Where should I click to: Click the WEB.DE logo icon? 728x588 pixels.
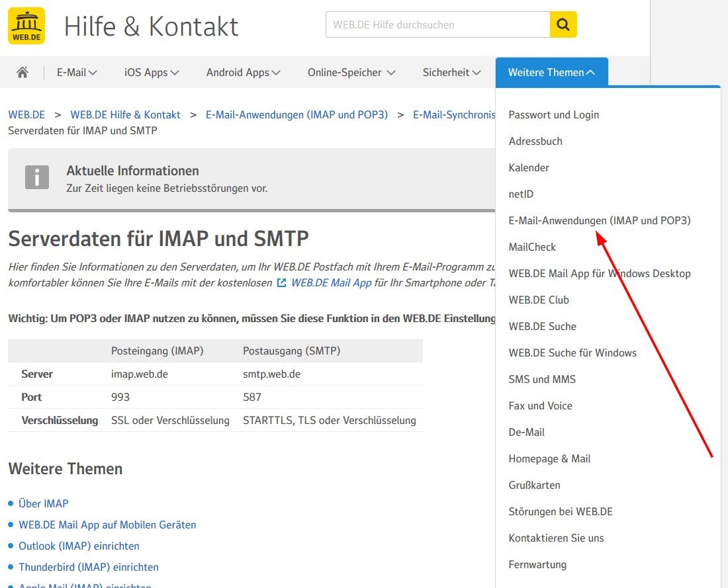pos(26,26)
